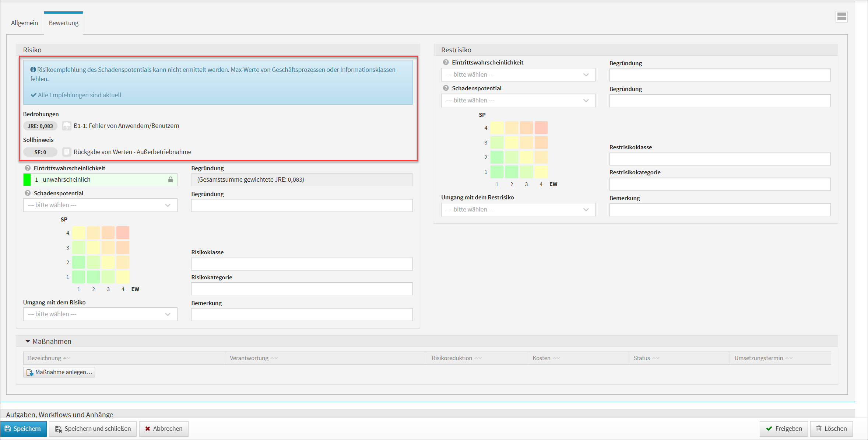Viewport: 868px width, 440px height.
Task: Collapse the Maßnahmen section
Action: pos(28,341)
